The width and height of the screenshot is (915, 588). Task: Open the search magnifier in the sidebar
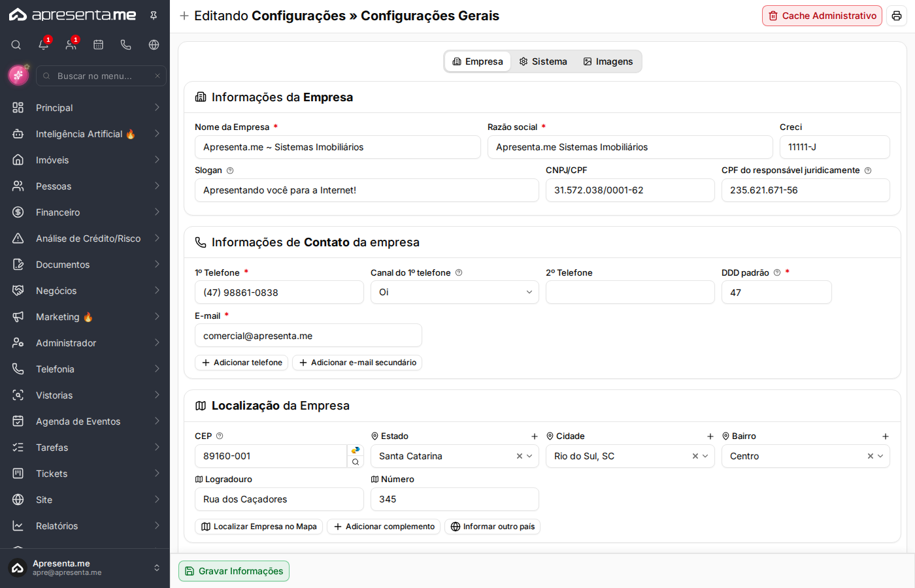tap(16, 45)
